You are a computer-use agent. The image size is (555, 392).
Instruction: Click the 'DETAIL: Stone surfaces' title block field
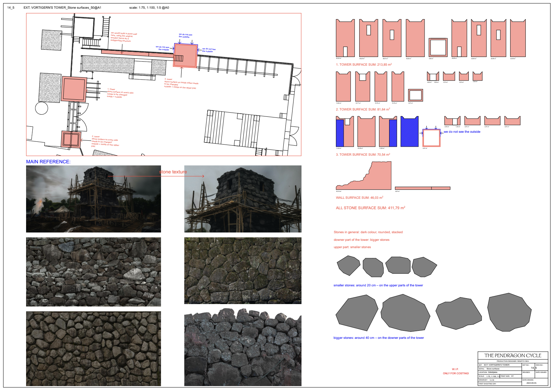coord(500,369)
